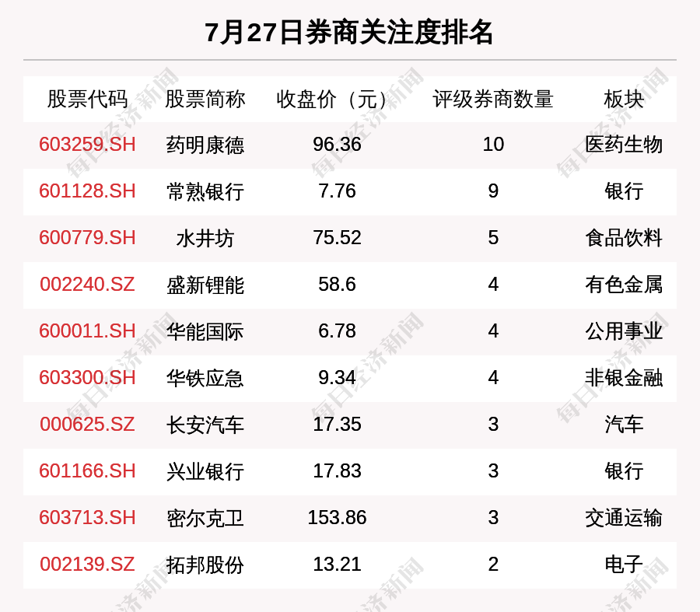Select stock name 药明康德
The image size is (700, 612).
pos(205,145)
